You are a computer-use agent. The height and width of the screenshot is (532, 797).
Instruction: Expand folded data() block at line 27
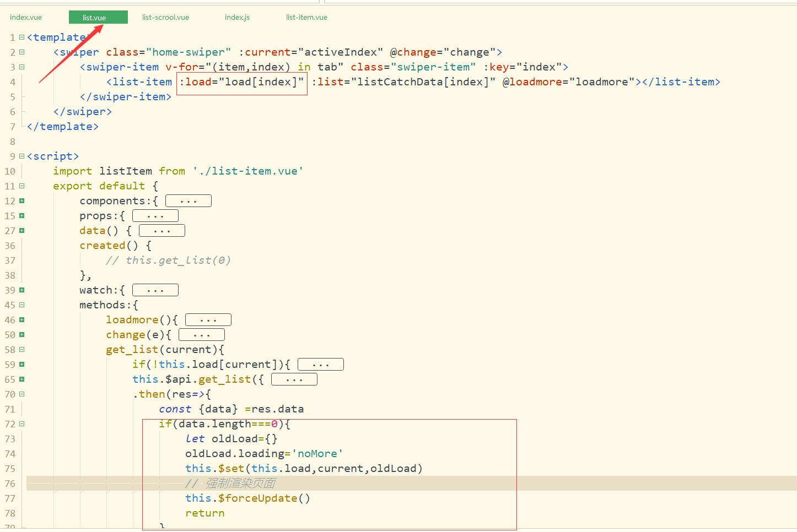point(22,231)
